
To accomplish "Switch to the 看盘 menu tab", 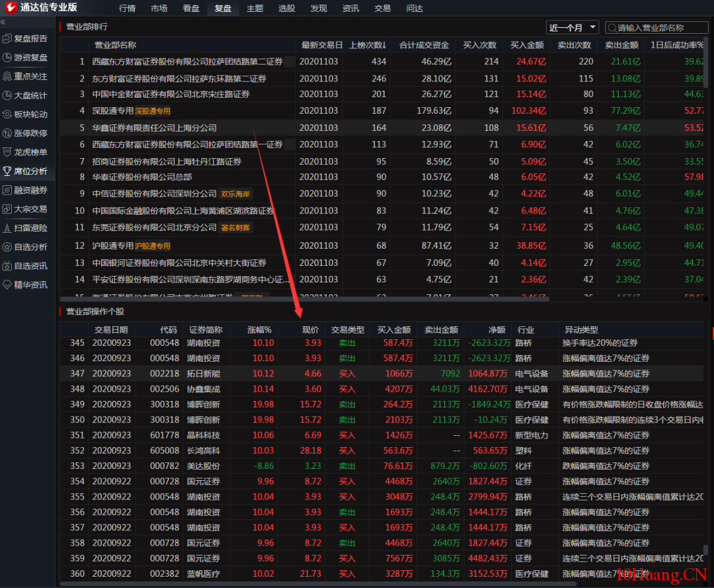I will coord(191,8).
